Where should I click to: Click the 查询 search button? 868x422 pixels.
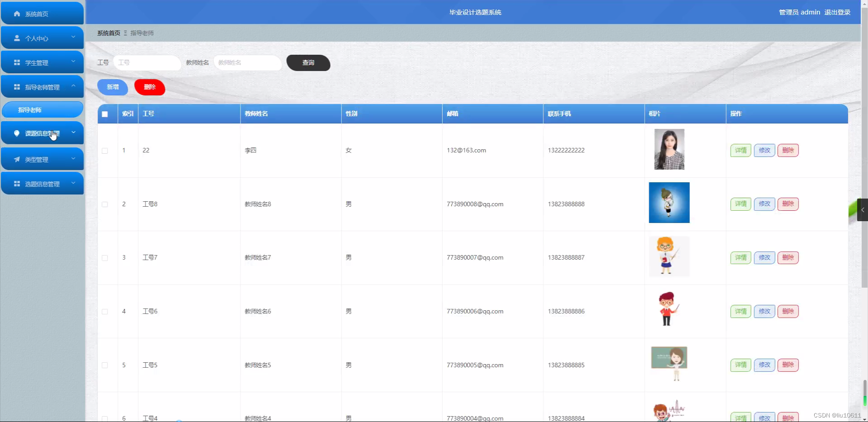click(x=308, y=63)
